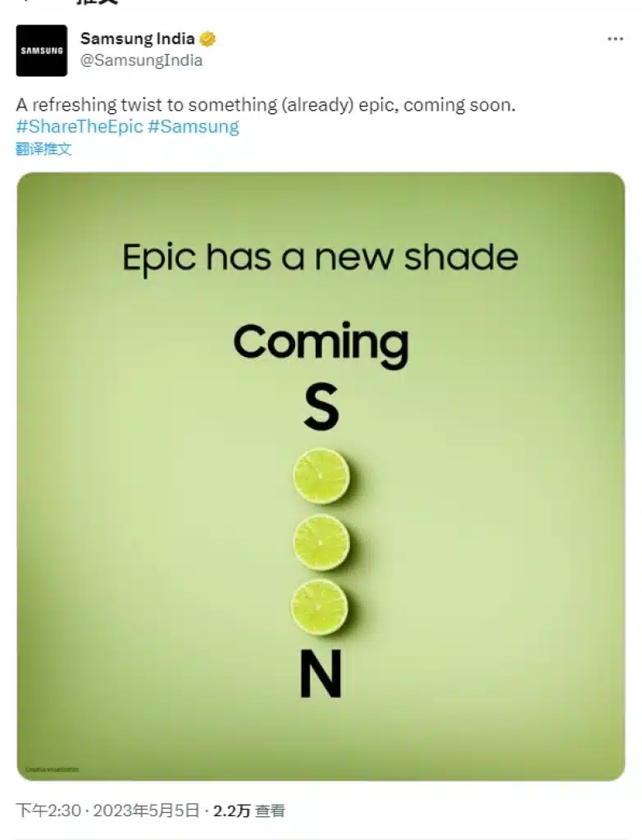642x840 pixels.
Task: Click the "Creative visualization" fine print
Action: [52, 769]
